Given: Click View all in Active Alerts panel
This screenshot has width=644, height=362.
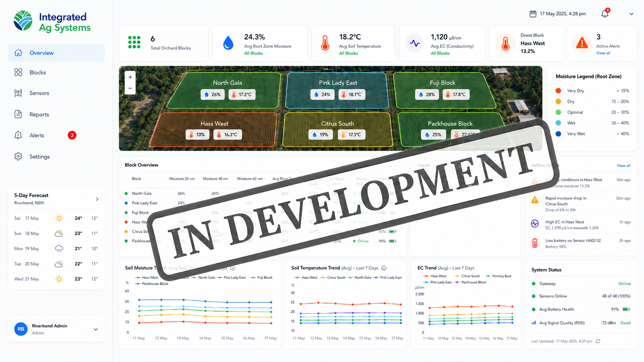Looking at the screenshot, I should tap(624, 165).
